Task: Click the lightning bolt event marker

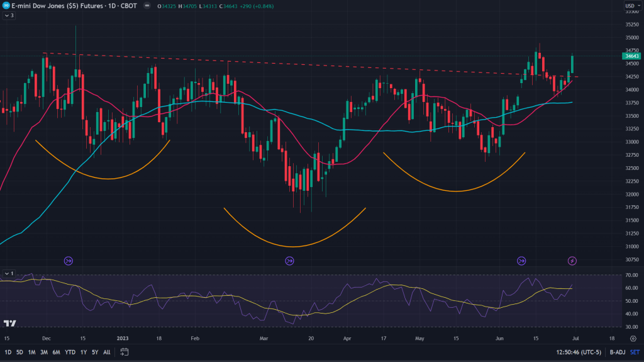Action: click(x=572, y=261)
